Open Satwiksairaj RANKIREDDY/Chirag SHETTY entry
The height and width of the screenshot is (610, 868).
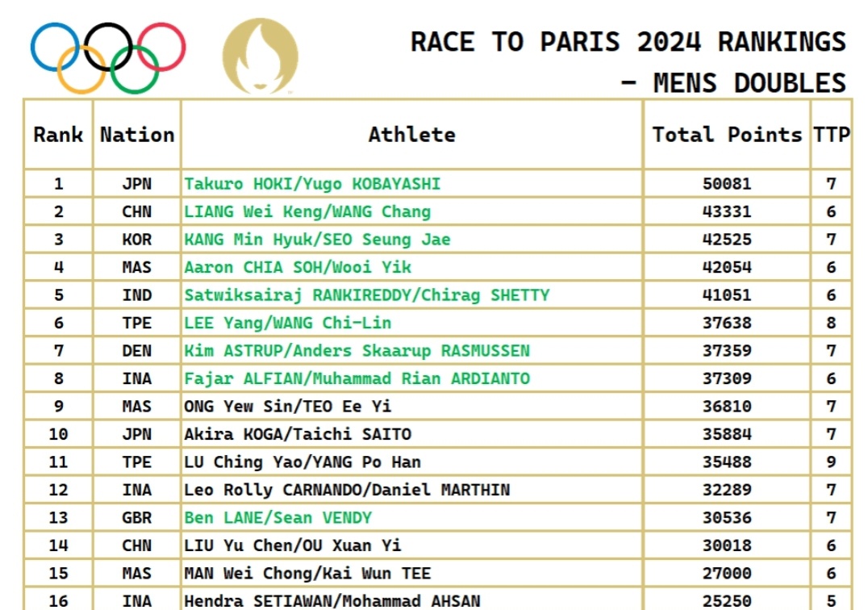click(x=366, y=295)
